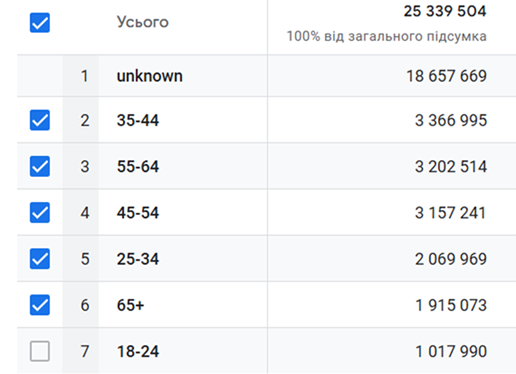Uncheck the 35-44 age group checkbox
516x374 pixels.
point(40,120)
